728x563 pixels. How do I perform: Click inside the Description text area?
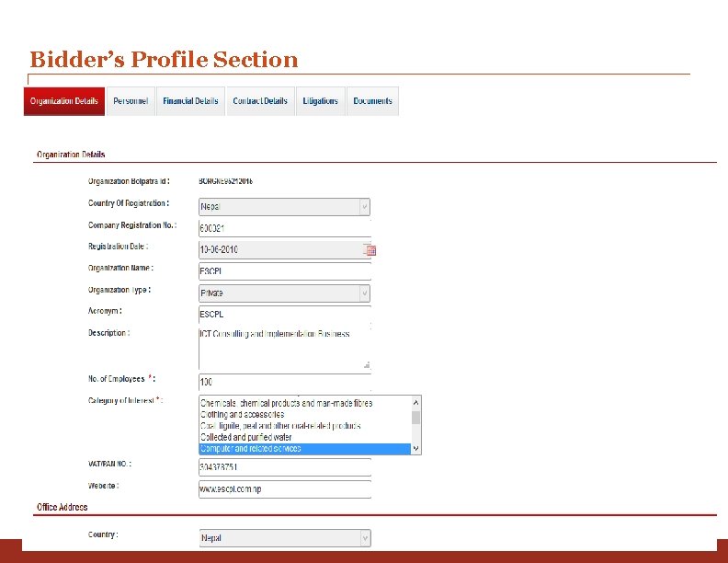click(x=285, y=349)
